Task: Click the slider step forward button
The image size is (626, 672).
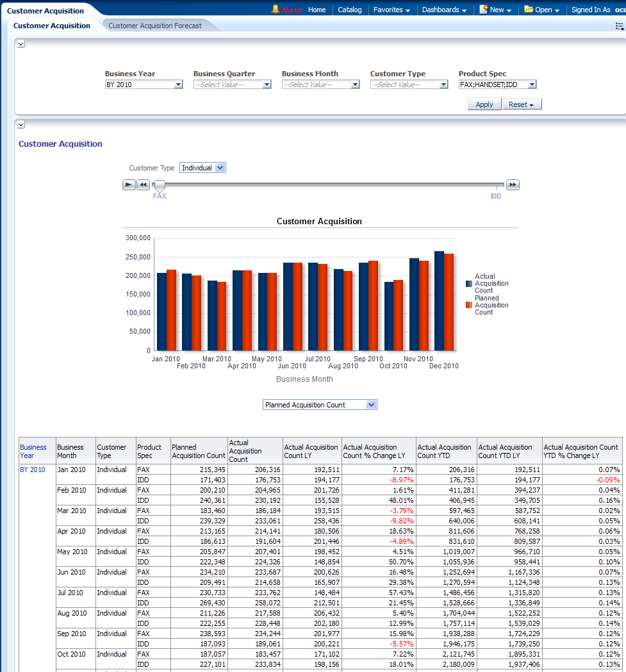Action: pyautogui.click(x=513, y=185)
